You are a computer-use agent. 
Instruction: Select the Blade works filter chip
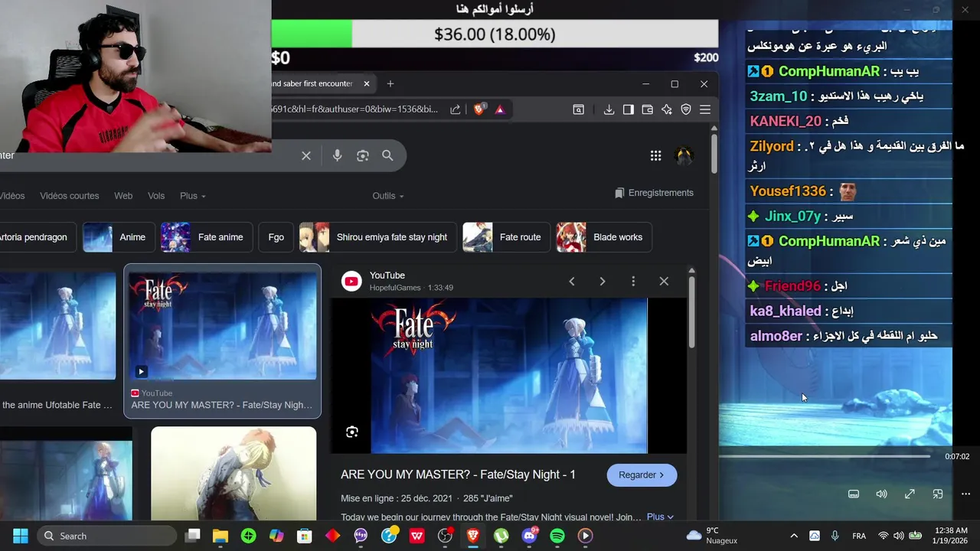coord(604,237)
